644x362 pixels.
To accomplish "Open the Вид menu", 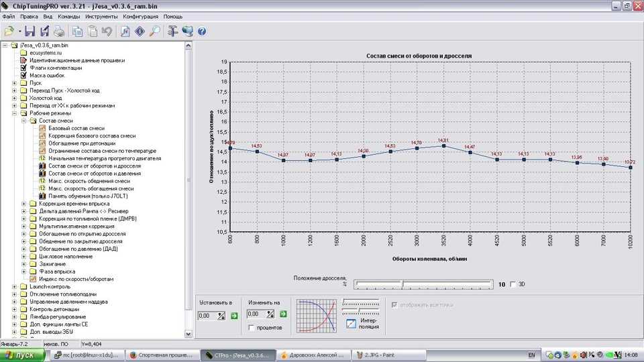I will 48,17.
